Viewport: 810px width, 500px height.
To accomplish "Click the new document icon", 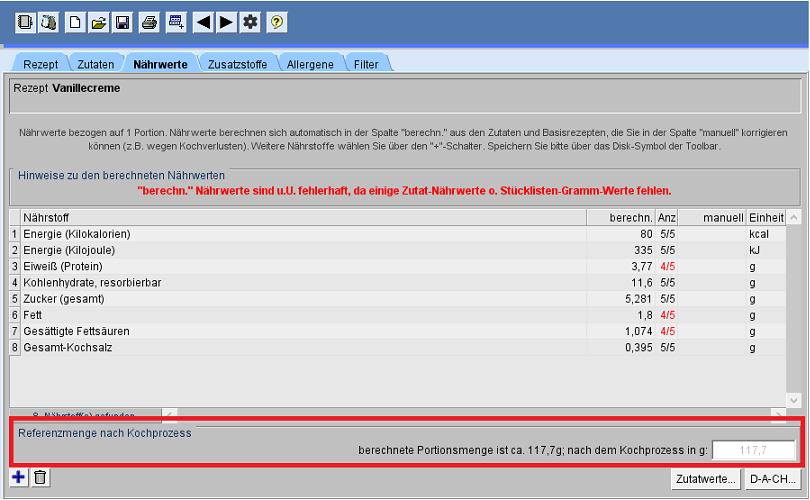I will [x=75, y=21].
